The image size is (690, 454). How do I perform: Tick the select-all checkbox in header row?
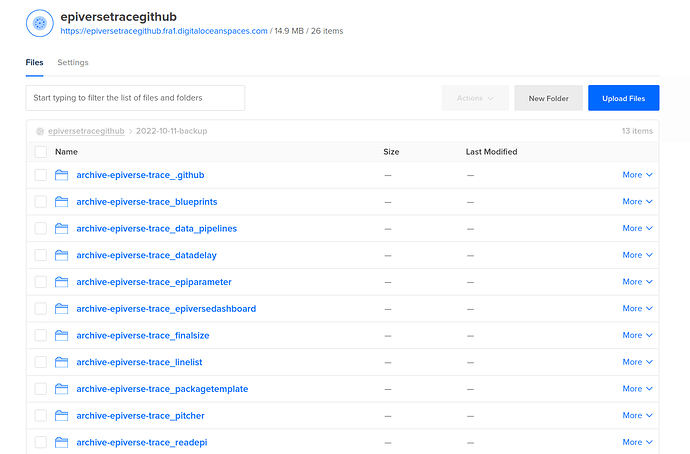click(41, 152)
